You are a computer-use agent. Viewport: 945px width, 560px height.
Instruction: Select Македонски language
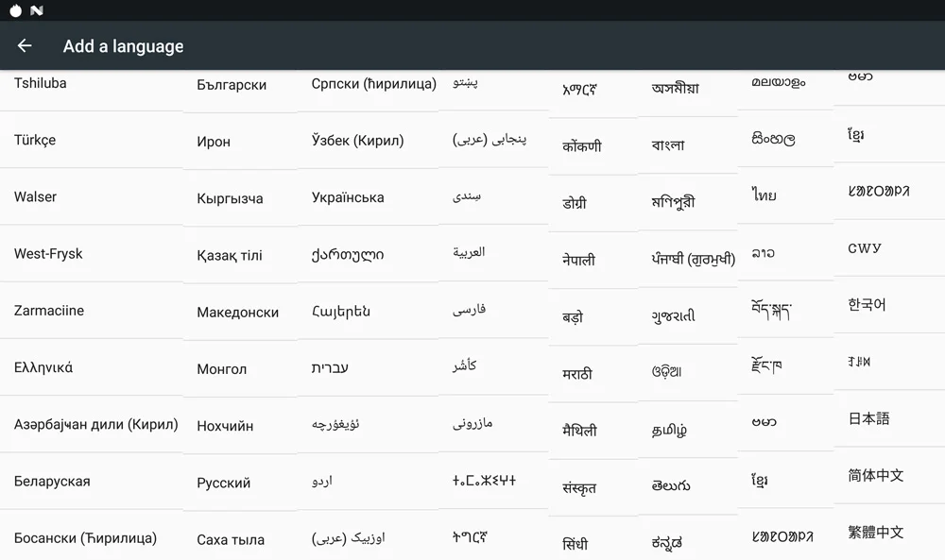237,313
